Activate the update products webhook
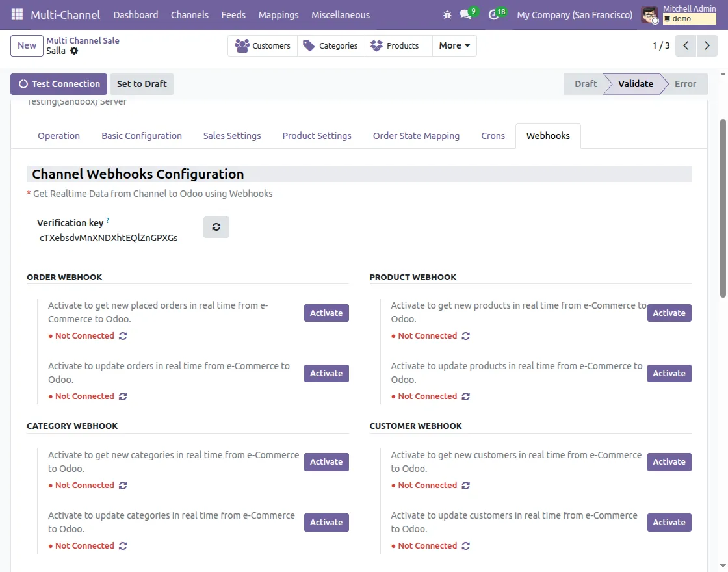This screenshot has width=728, height=572. click(669, 373)
